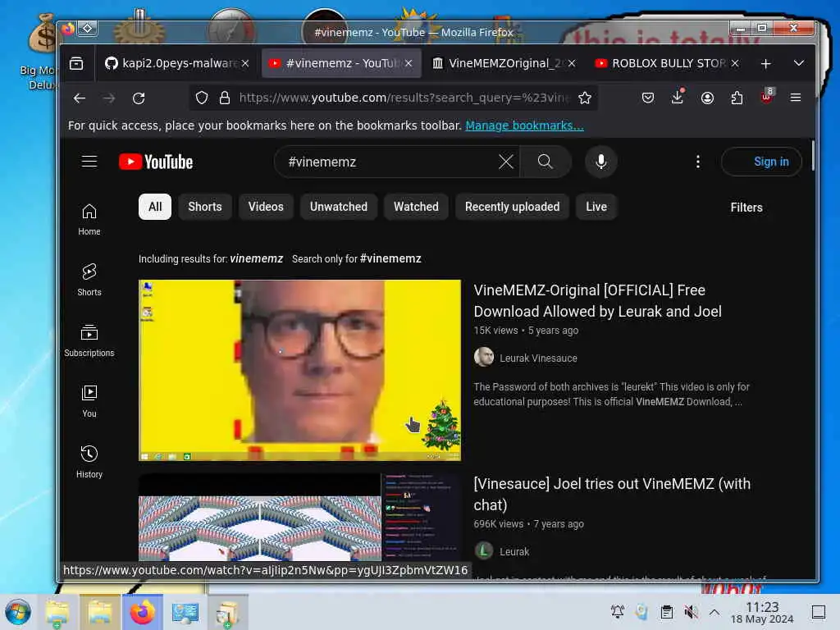Open the Windows Start orb

(18, 612)
